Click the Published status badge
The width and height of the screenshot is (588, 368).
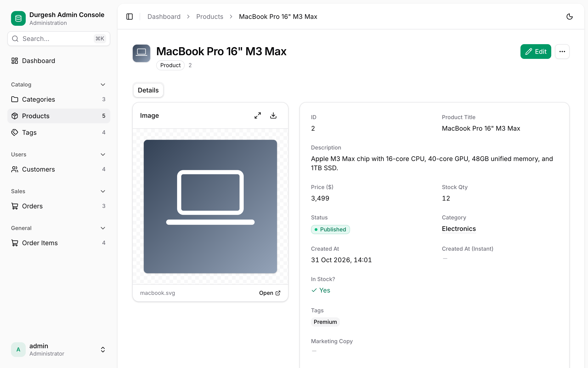pos(330,229)
